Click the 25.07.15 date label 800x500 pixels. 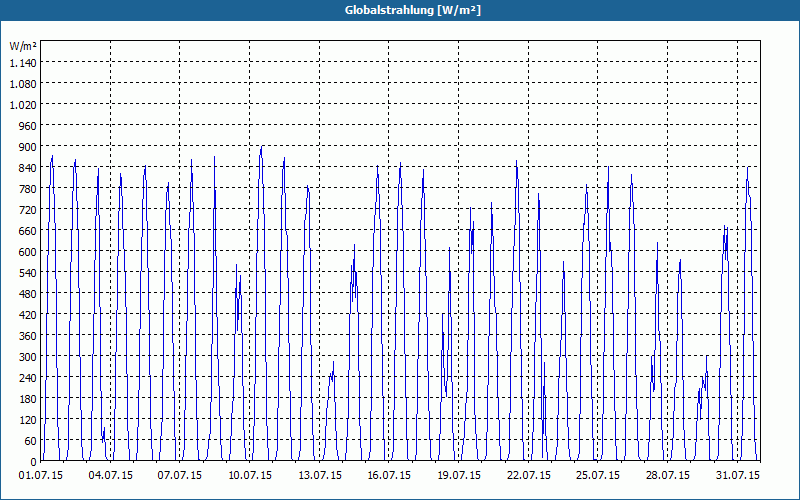[598, 476]
